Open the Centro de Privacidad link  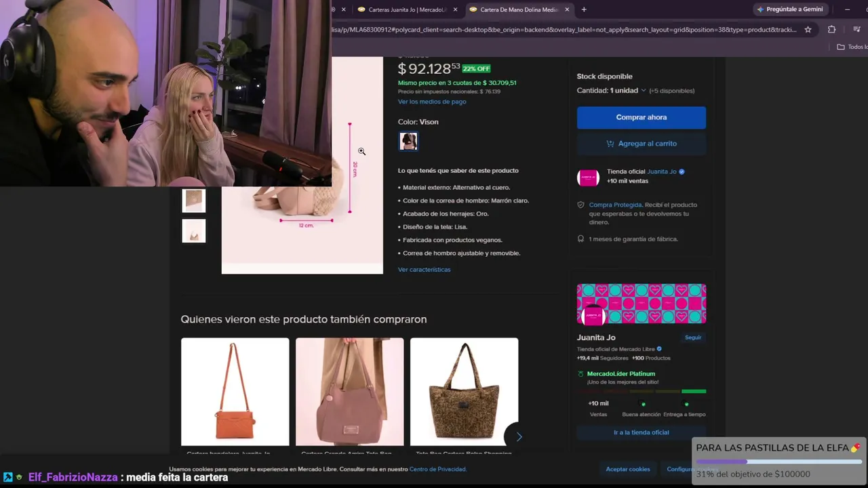coord(437,469)
